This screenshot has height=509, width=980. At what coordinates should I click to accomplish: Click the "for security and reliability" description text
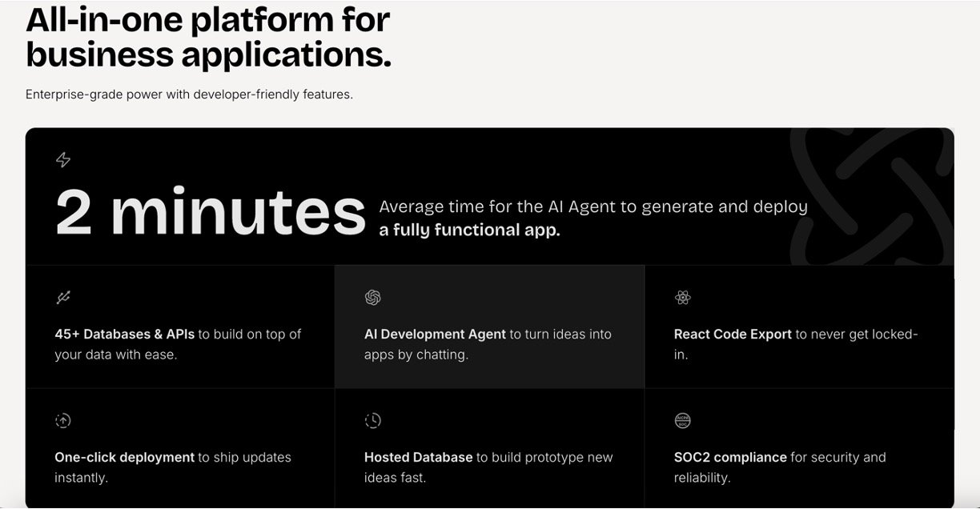click(837, 458)
